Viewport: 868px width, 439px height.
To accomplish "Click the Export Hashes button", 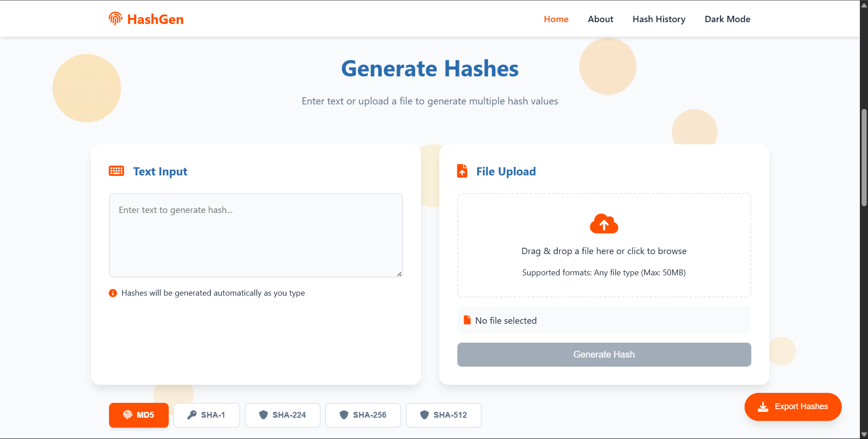I will point(793,407).
